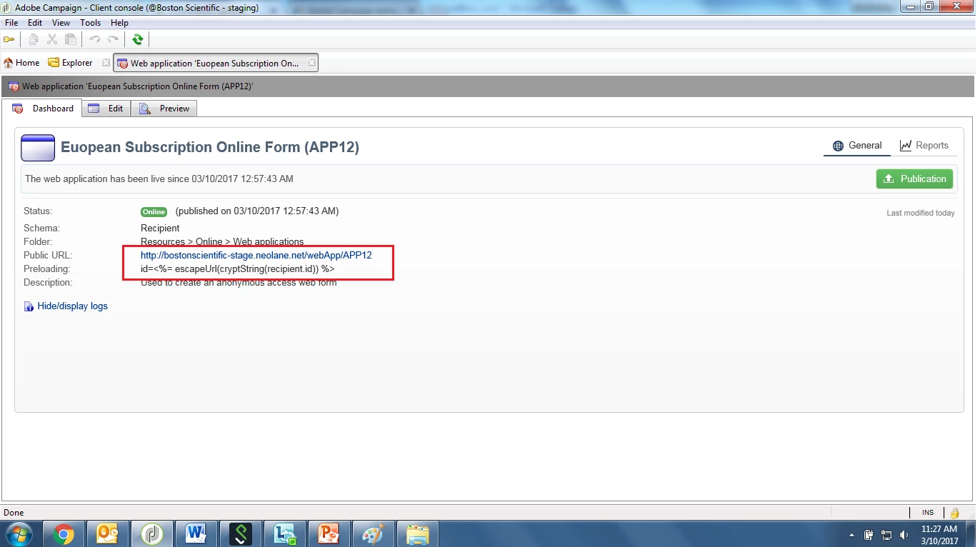Click the Redo arrow icon
This screenshot has height=547, width=980.
pyautogui.click(x=113, y=39)
